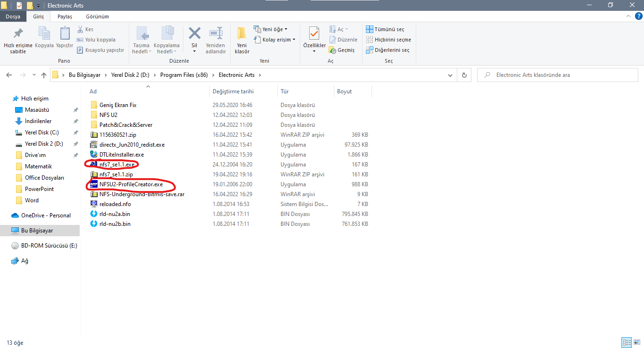Open Drive'ım in the navigation pane

pyautogui.click(x=35, y=155)
